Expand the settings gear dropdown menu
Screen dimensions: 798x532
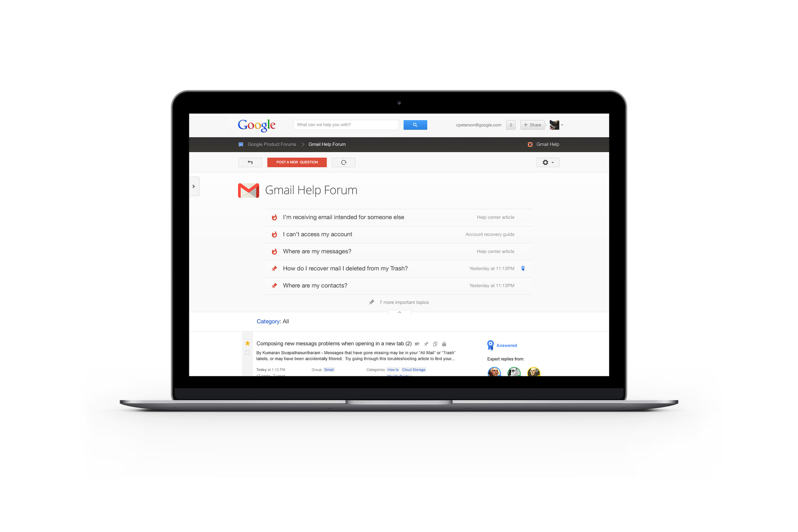[547, 162]
